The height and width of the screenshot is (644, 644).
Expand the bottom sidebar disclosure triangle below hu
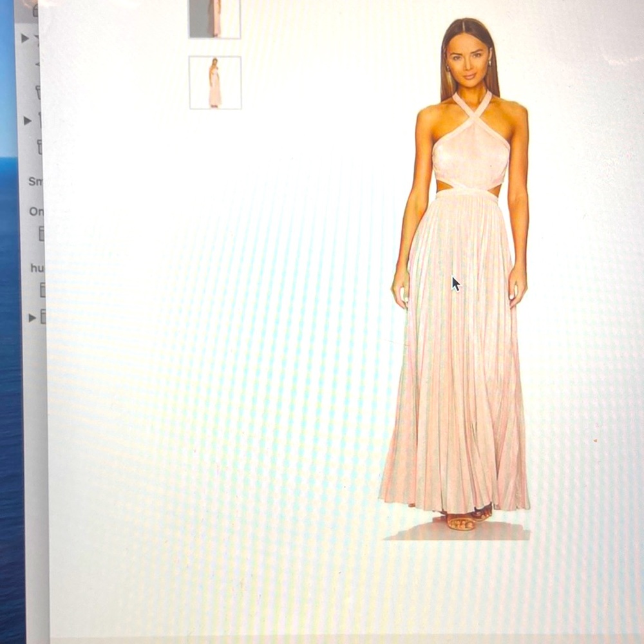point(32,317)
